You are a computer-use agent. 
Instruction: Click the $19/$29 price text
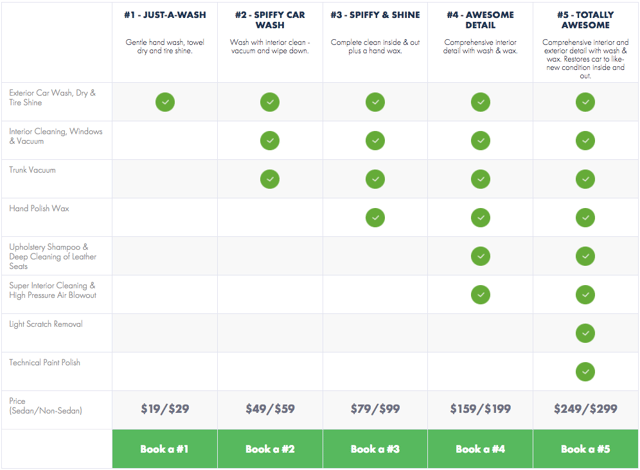(x=165, y=409)
